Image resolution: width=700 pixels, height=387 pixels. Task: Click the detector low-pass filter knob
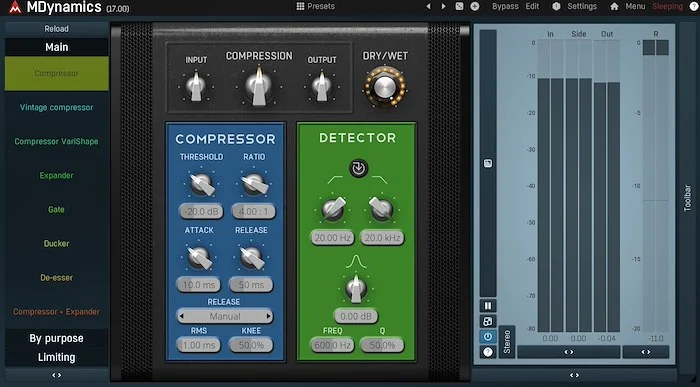tap(382, 209)
